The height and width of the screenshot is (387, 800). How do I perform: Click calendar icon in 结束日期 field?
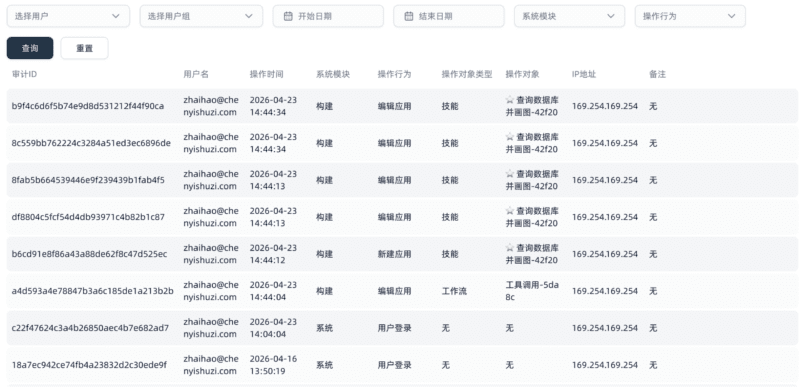pos(409,16)
